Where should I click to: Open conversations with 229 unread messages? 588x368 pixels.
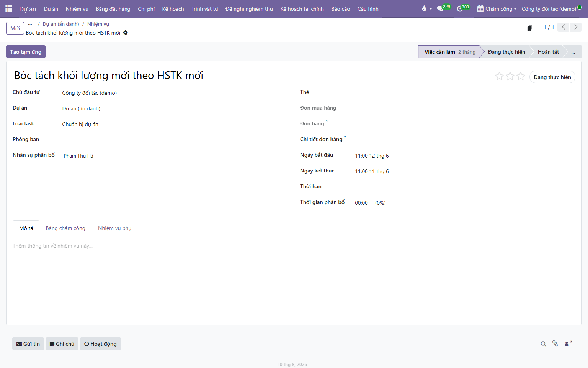(444, 8)
